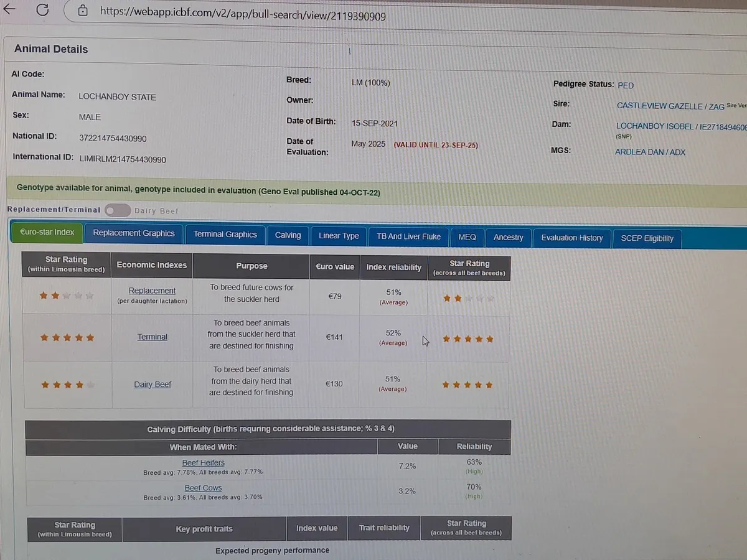747x560 pixels.
Task: Click the animal name LOCHANBOY STATE
Action: (117, 97)
